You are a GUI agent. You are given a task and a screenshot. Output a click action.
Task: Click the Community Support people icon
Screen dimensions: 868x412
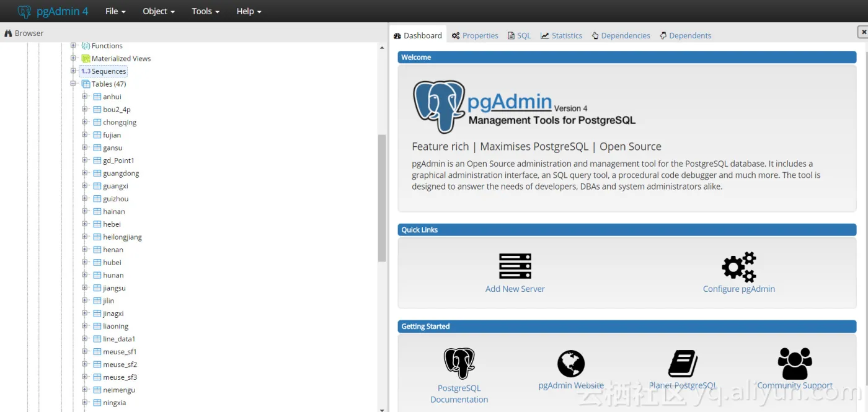click(x=794, y=363)
